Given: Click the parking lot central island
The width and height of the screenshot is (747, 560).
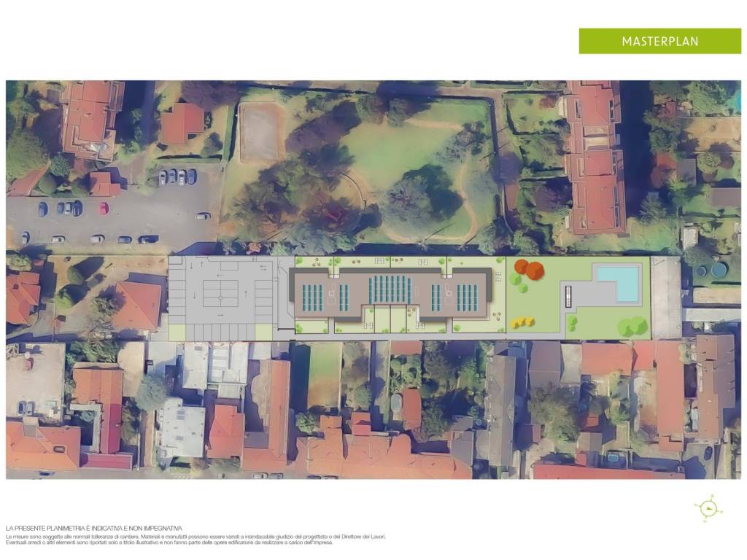Looking at the screenshot, I should [221, 294].
